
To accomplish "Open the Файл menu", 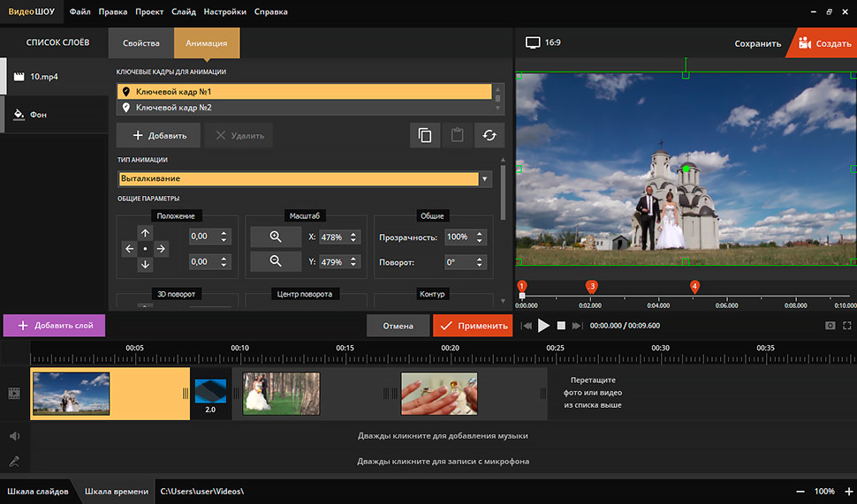I will (80, 11).
